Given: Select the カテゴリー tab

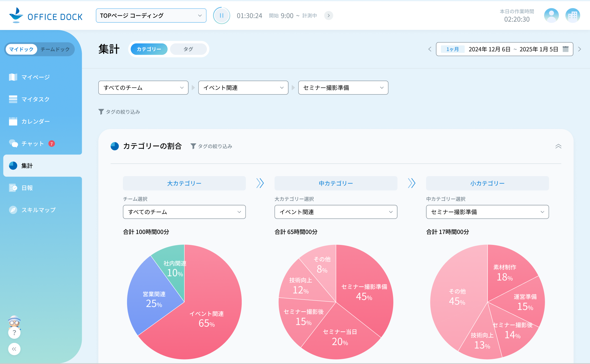Looking at the screenshot, I should tap(149, 49).
